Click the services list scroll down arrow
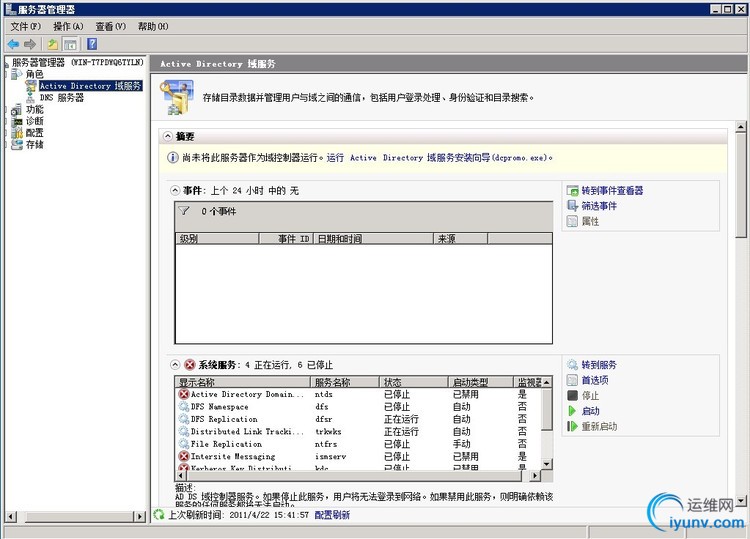Screen dimensions: 750x539 (547, 464)
